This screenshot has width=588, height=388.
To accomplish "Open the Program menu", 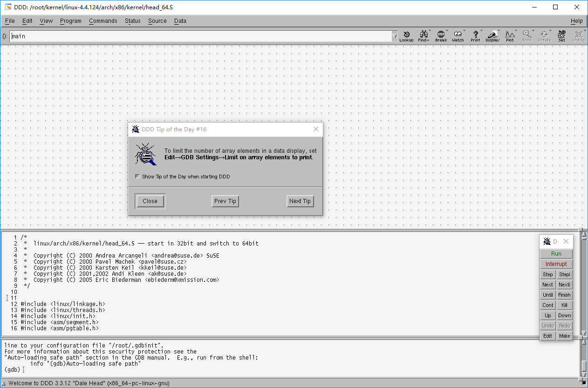I will [x=71, y=20].
